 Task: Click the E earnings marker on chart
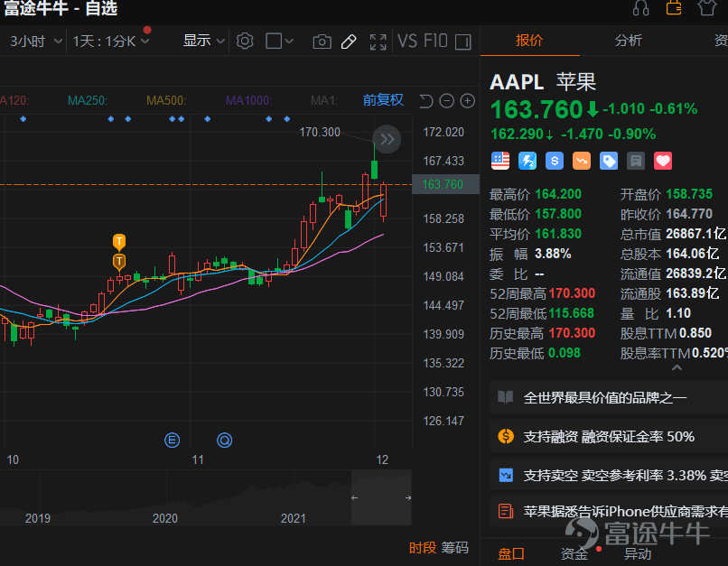click(172, 440)
